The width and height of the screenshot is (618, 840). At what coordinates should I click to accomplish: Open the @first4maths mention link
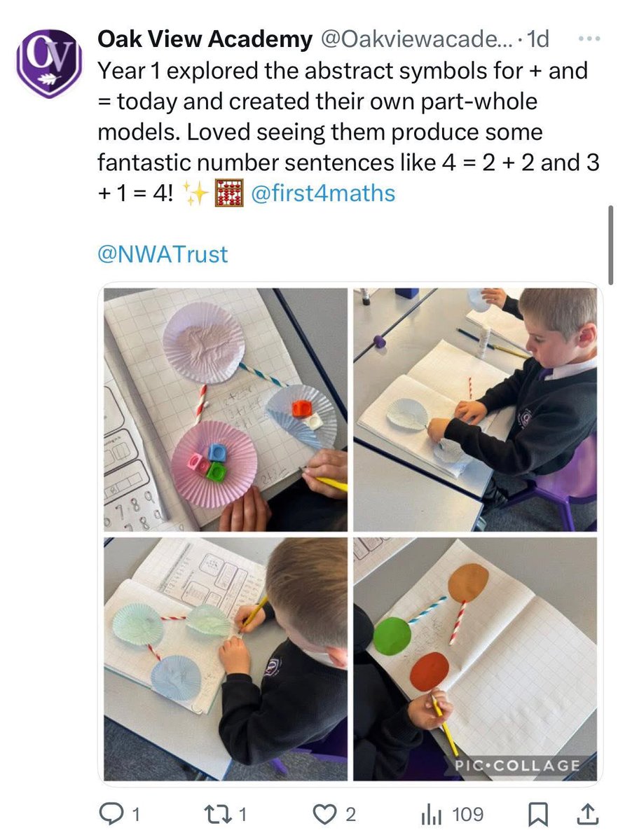323,193
